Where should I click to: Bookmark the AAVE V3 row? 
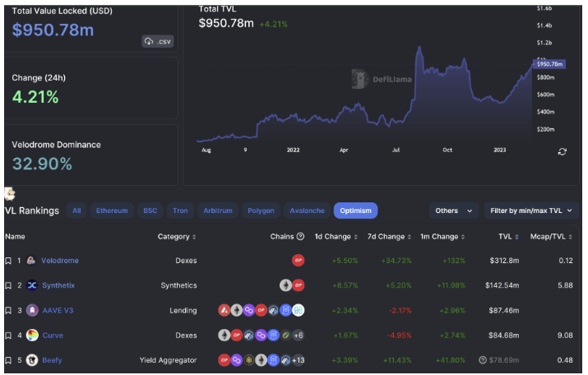pos(8,311)
